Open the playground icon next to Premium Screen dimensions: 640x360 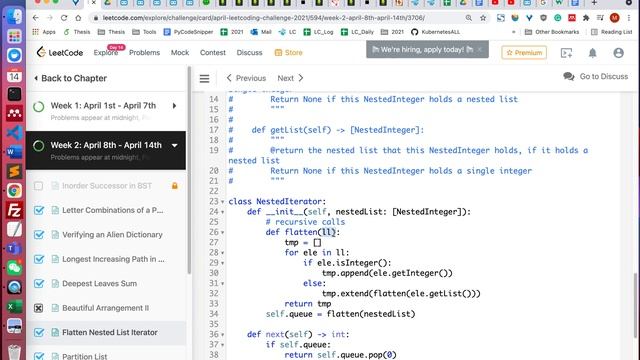tap(567, 53)
